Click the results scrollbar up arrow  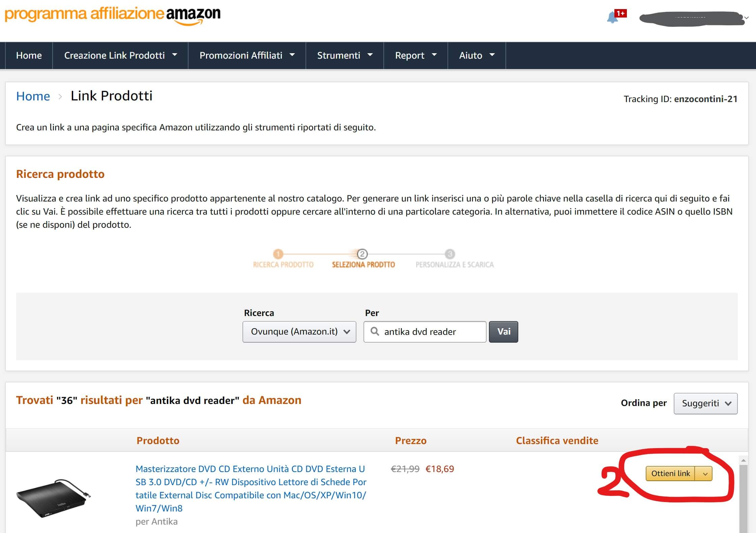[x=743, y=460]
